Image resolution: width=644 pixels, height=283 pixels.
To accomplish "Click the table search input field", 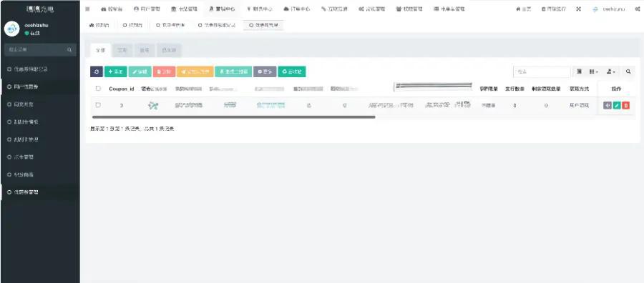I will click(x=542, y=71).
